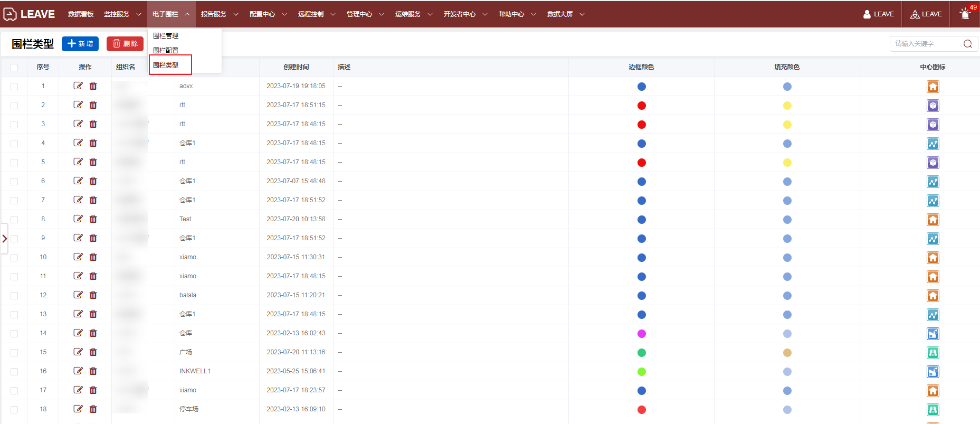This screenshot has width=980, height=424.
Task: Toggle the select-all checkbox in table header
Action: [x=14, y=68]
